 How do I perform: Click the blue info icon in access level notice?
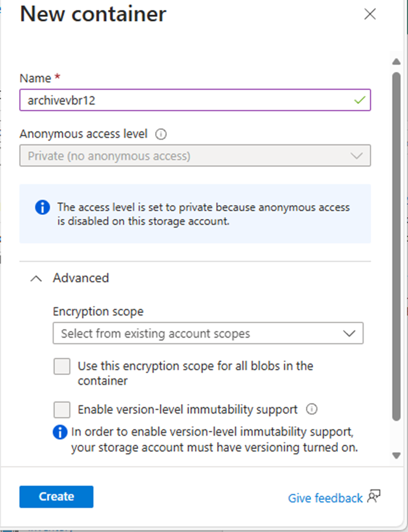[43, 207]
